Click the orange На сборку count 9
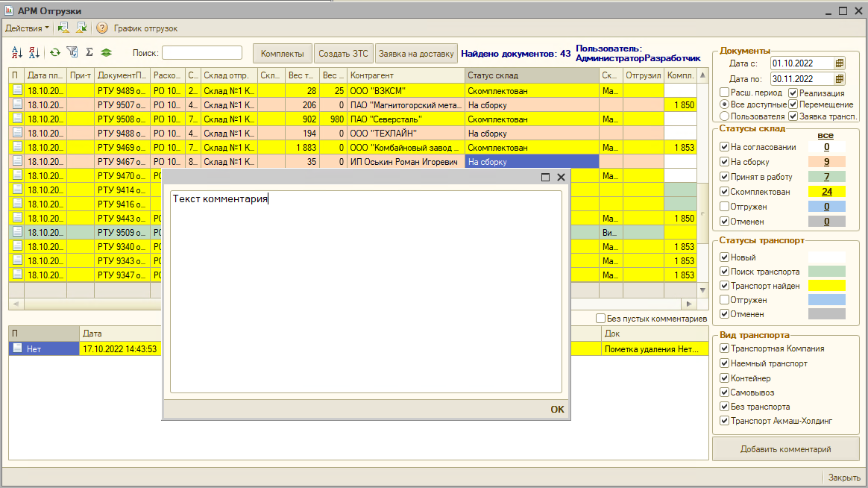The width and height of the screenshot is (868, 488). (826, 162)
